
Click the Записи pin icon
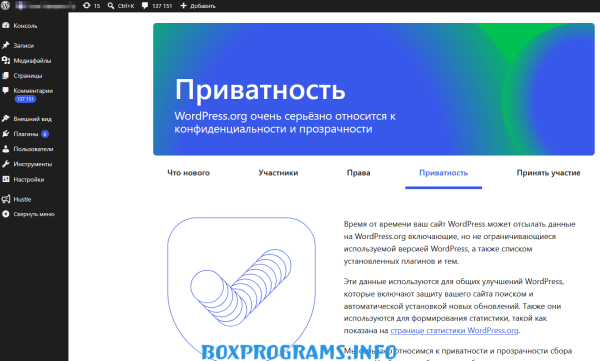[x=6, y=45]
